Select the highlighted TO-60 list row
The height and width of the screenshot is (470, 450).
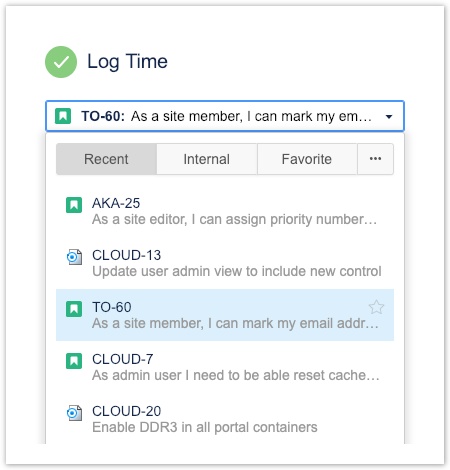click(225, 315)
